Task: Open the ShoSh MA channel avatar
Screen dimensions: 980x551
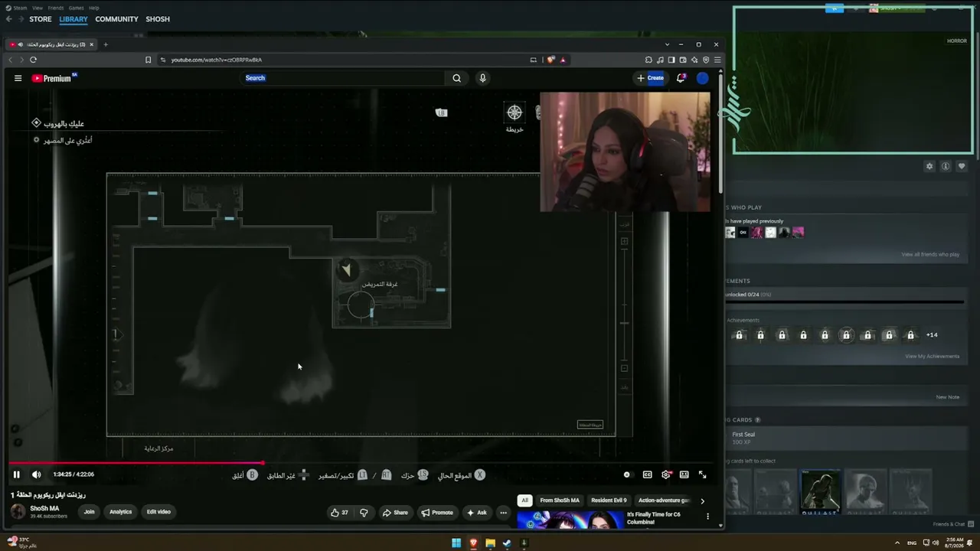Action: coord(18,511)
